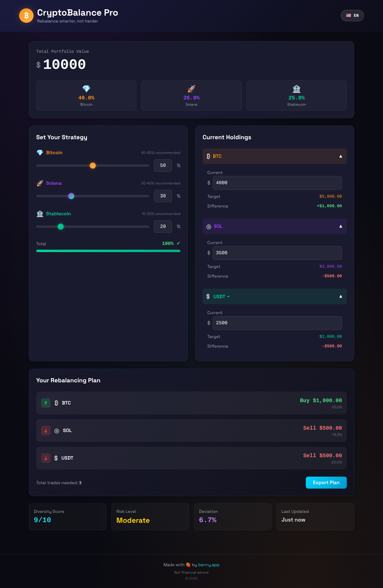
Task: Click the USDT 'Sell $500.00' plan text
Action: [x=323, y=456]
